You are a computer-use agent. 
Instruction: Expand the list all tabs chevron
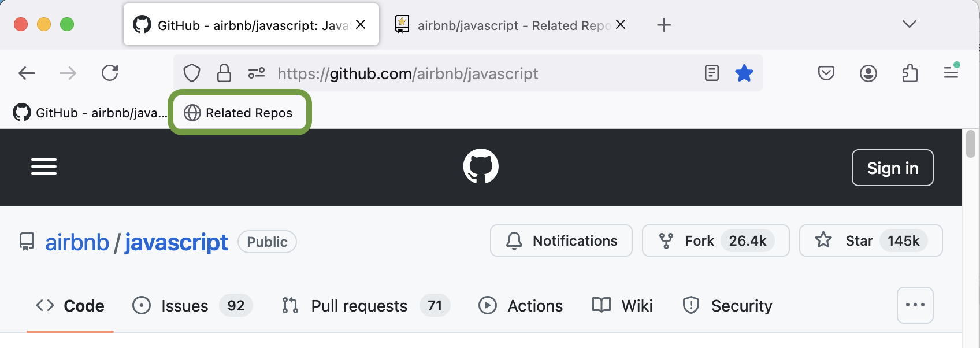(909, 24)
